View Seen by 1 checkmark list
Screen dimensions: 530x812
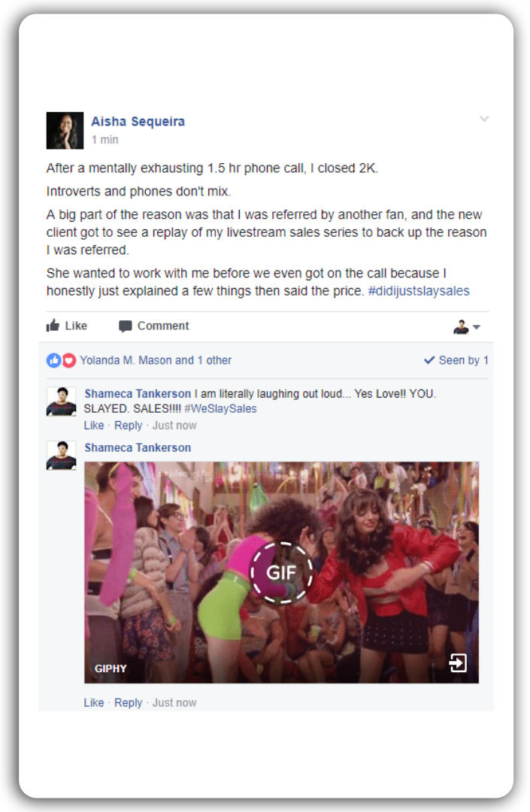[456, 360]
